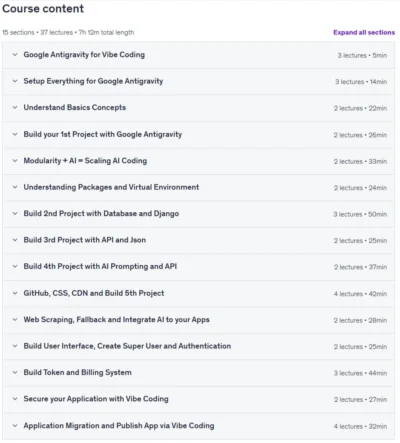Click Expand all sections link
The width and height of the screenshot is (400, 443).
point(364,32)
